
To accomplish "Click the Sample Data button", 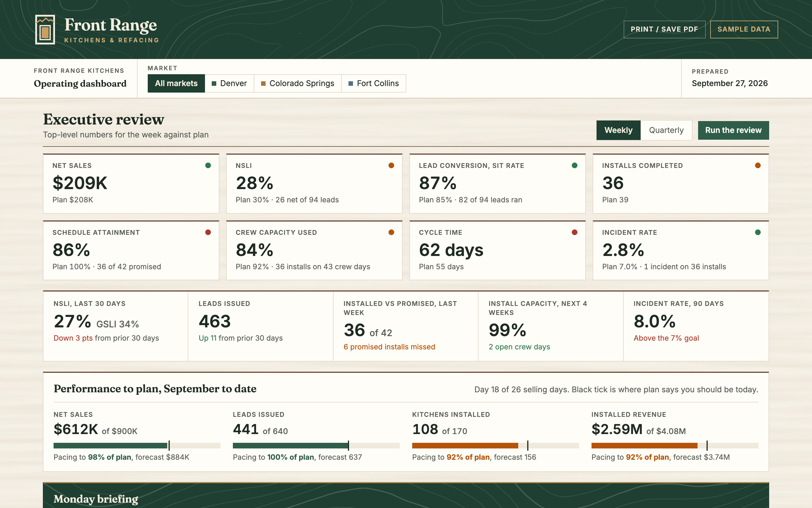I will pyautogui.click(x=744, y=30).
